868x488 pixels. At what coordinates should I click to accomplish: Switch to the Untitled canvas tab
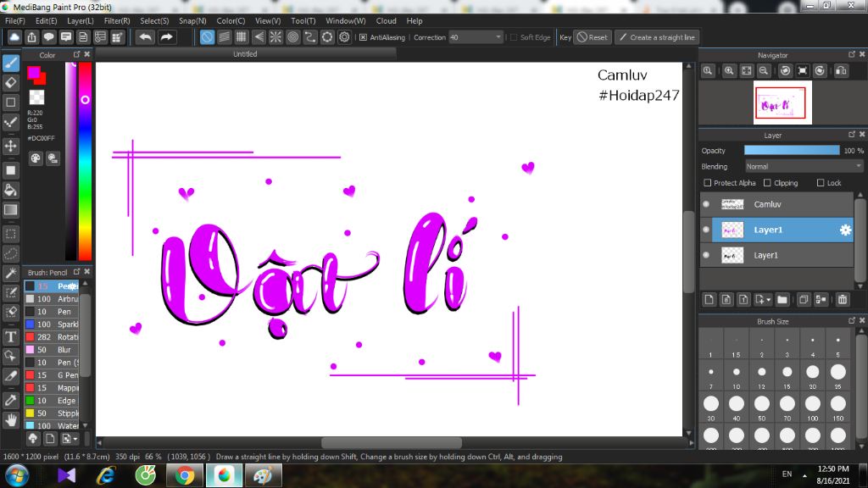pyautogui.click(x=245, y=53)
